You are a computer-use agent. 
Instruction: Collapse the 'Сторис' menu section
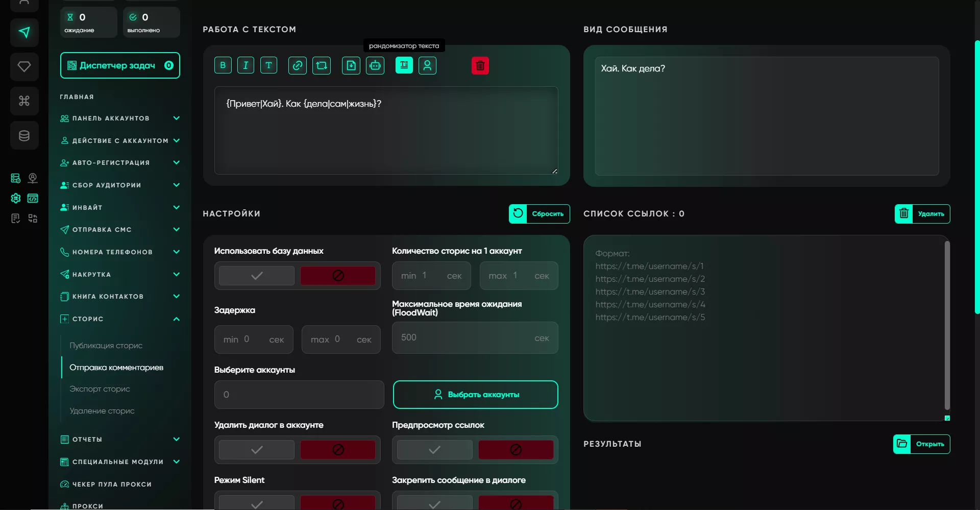[x=120, y=319]
